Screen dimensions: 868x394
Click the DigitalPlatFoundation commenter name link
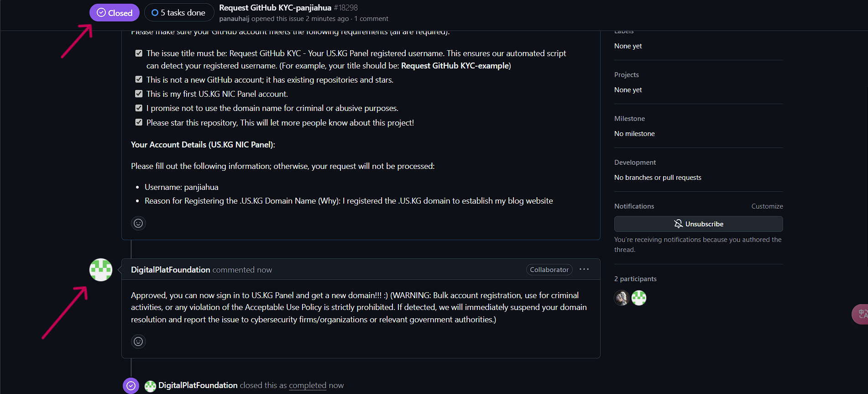[170, 270]
